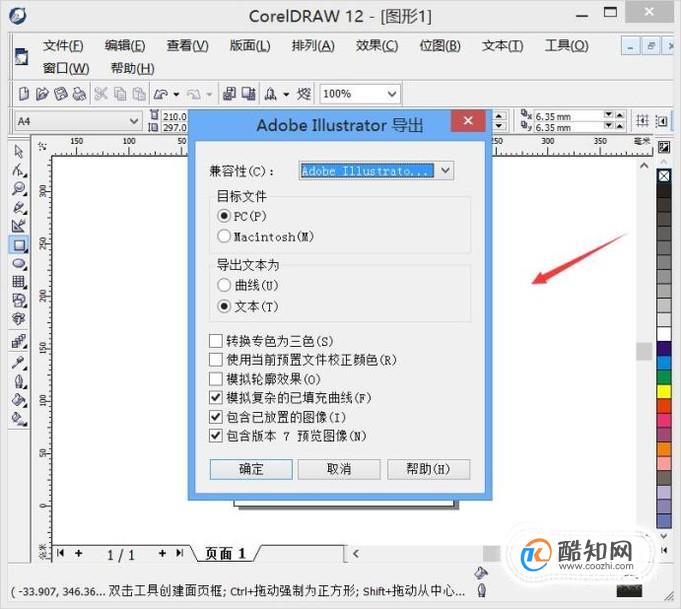The width and height of the screenshot is (681, 609).
Task: Click the 确定 button
Action: click(251, 469)
